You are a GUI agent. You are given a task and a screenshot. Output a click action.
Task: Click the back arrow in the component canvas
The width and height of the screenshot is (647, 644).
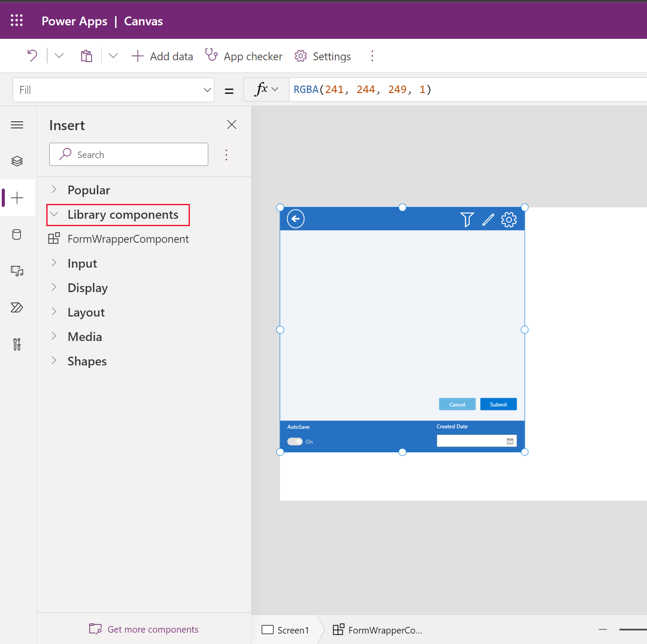click(295, 219)
